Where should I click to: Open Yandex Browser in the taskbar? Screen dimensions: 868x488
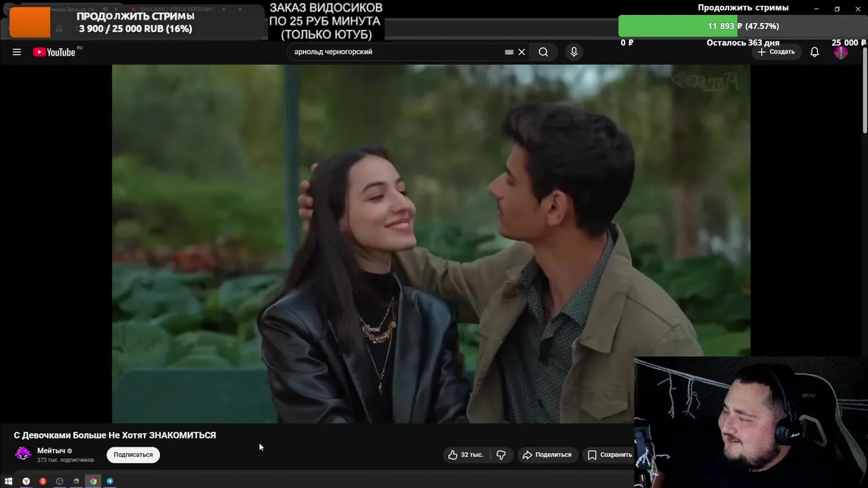[x=26, y=481]
